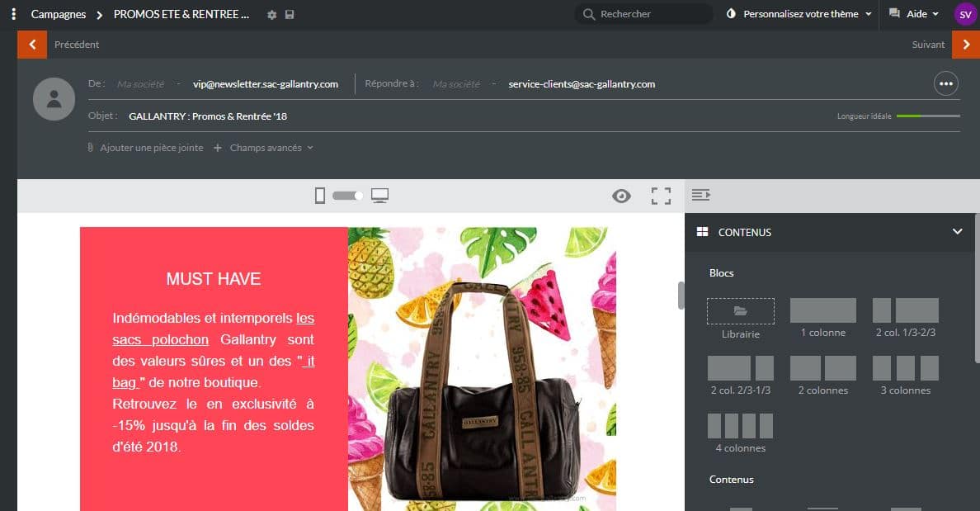980x511 pixels.
Task: Click the Aide chat icon
Action: [x=894, y=13]
